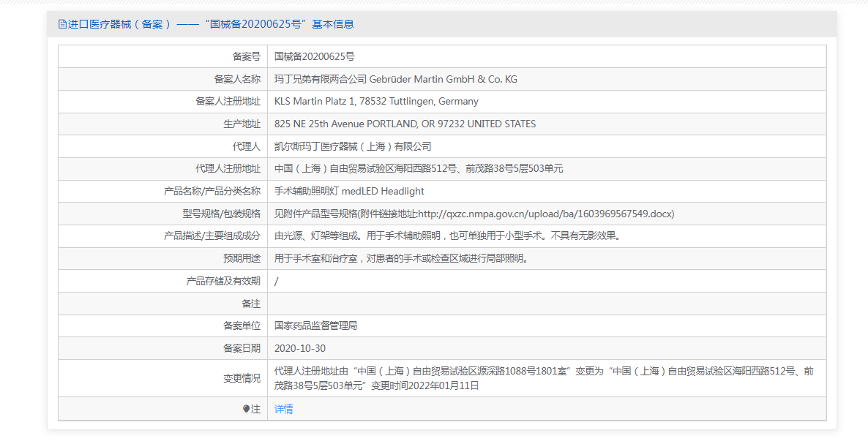Screen dimensions: 868x444
Task: Click the 备案单位 label
Action: (242, 326)
